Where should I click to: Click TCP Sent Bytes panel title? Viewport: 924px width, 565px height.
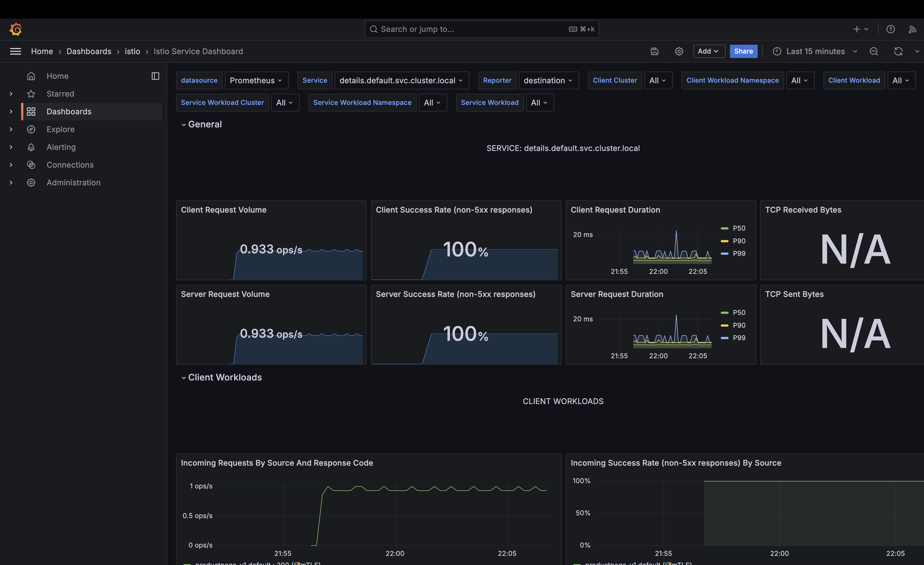pyautogui.click(x=794, y=294)
